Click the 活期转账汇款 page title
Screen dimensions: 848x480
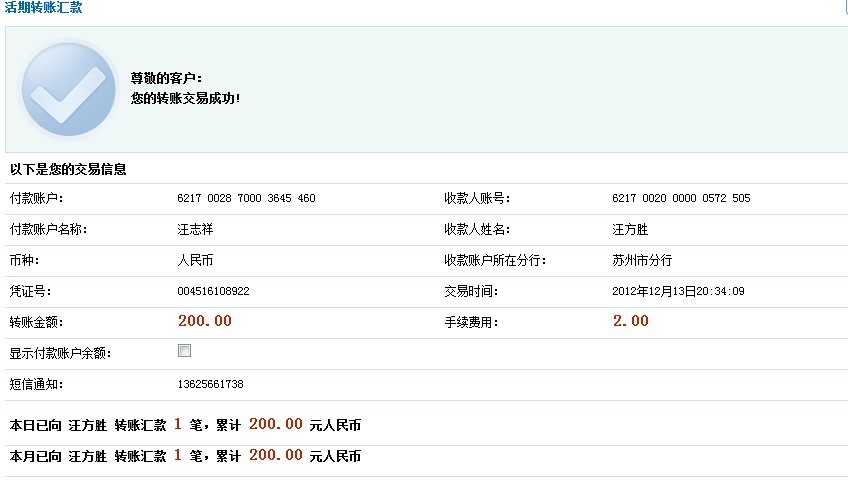pyautogui.click(x=44, y=8)
